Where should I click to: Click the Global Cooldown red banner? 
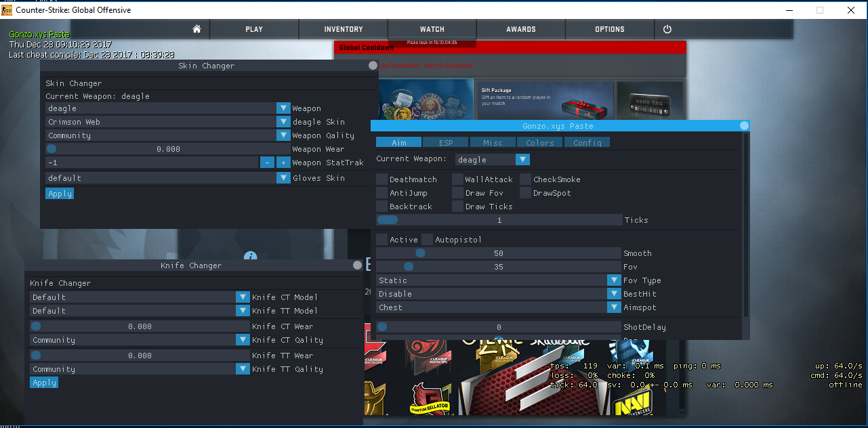pyautogui.click(x=510, y=47)
